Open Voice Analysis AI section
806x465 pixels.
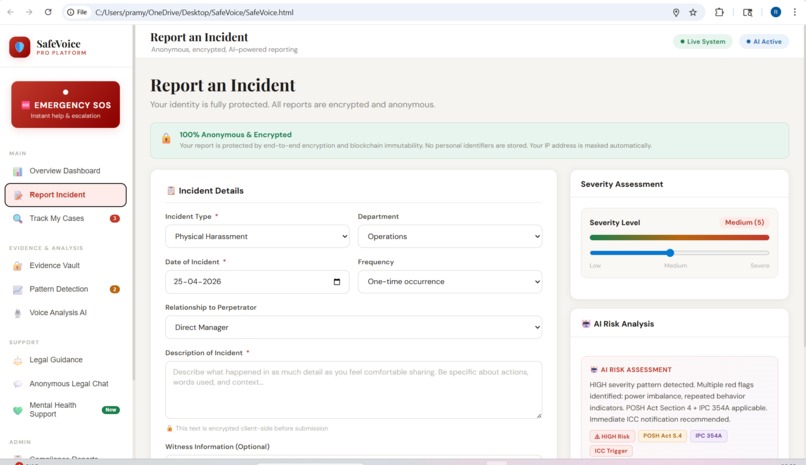point(65,313)
